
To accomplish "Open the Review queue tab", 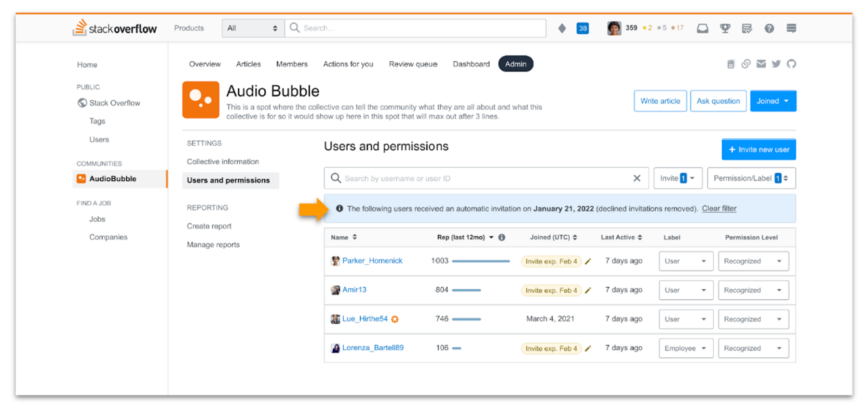I will [413, 64].
